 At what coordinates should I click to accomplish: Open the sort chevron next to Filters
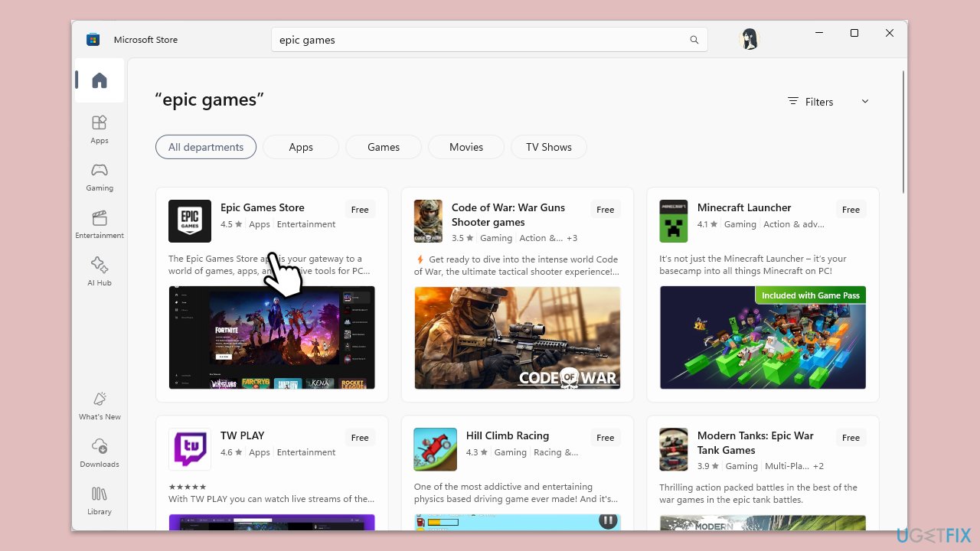(864, 101)
